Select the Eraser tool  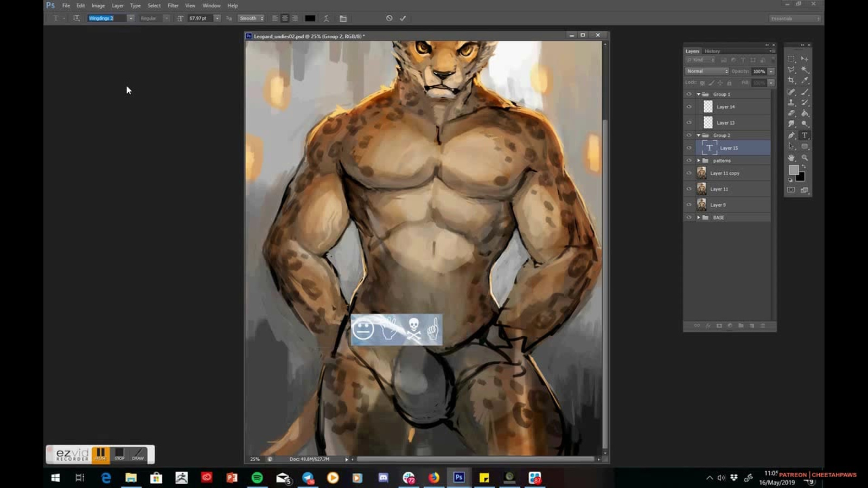pyautogui.click(x=792, y=113)
